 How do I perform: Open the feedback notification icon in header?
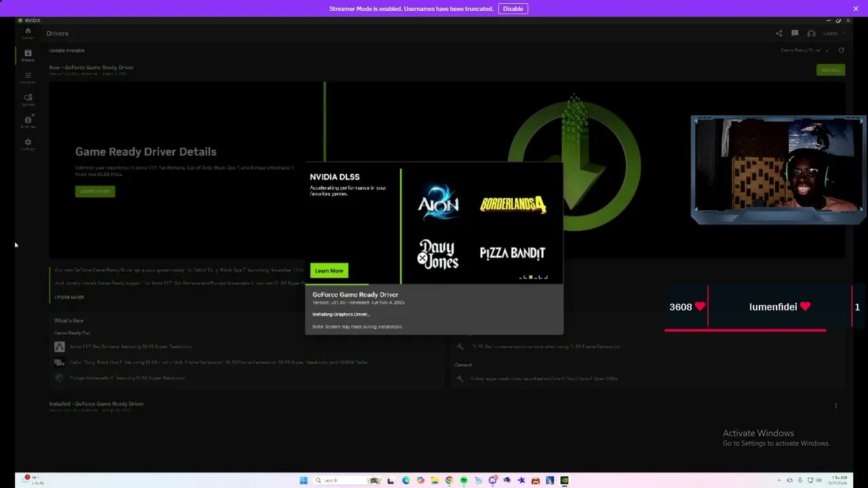[795, 33]
